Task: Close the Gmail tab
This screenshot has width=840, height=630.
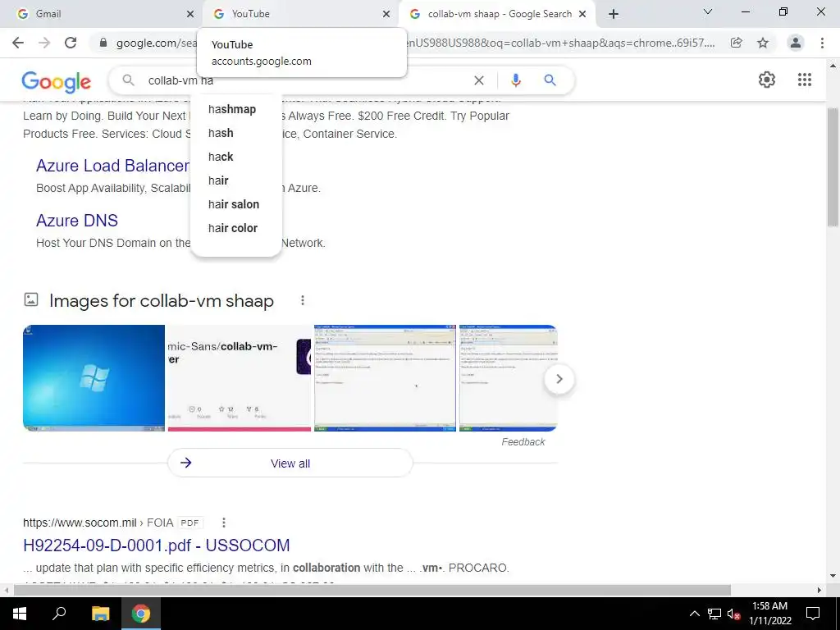Action: click(x=190, y=14)
